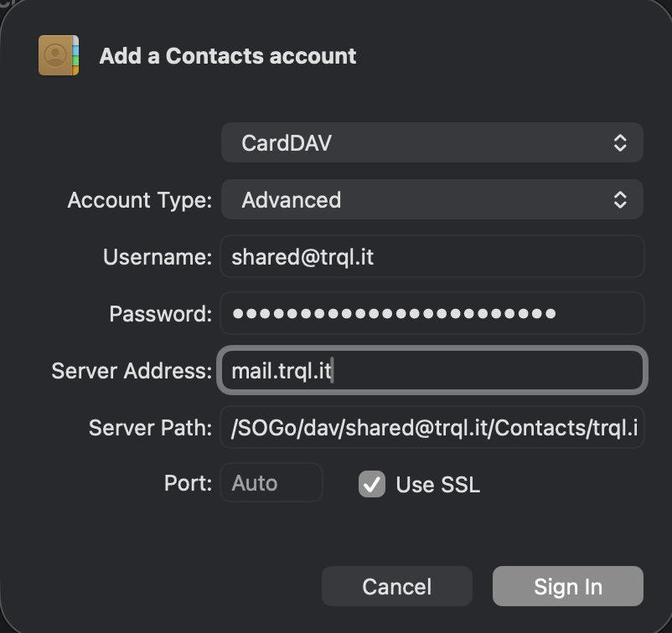Viewport: 672px width, 633px height.
Task: Click the Account Type label text
Action: click(140, 200)
